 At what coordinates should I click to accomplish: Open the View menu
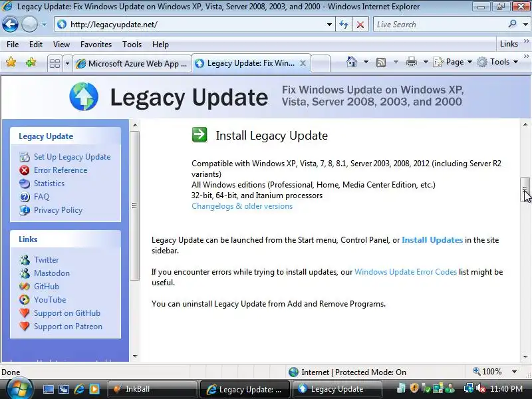pyautogui.click(x=61, y=45)
